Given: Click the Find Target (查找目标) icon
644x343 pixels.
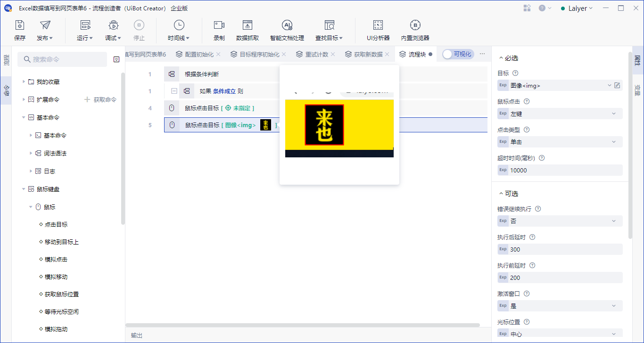Looking at the screenshot, I should point(329,25).
